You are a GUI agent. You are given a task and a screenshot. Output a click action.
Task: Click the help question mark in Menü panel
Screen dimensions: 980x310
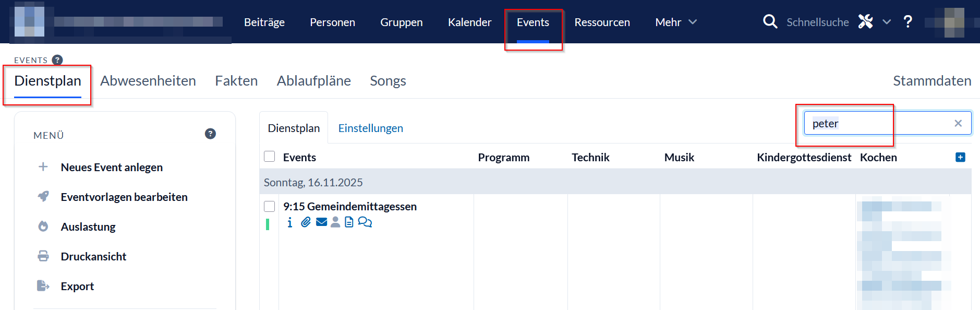point(210,134)
